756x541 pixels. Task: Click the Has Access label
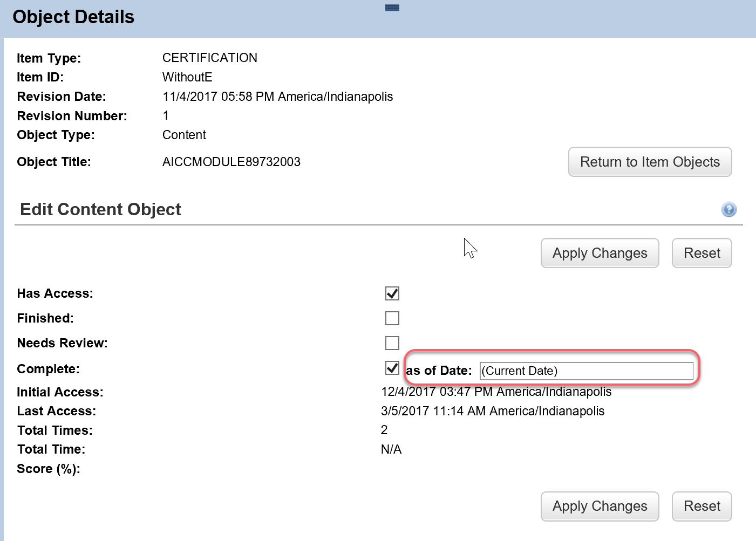55,293
